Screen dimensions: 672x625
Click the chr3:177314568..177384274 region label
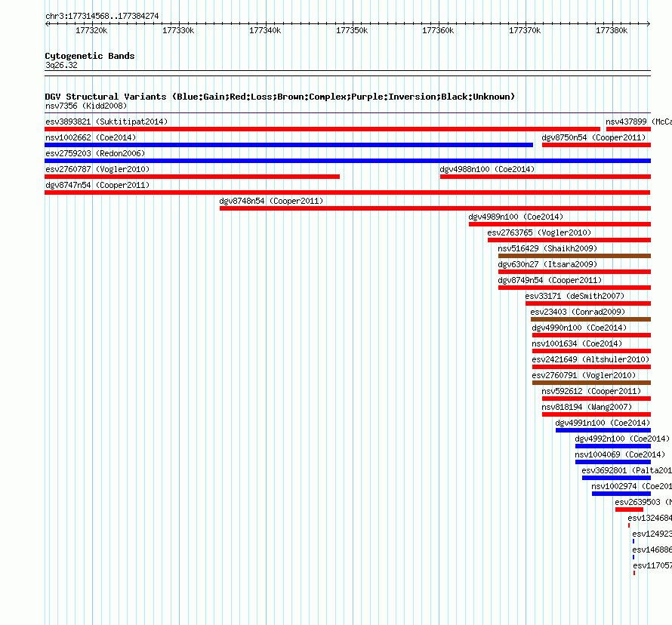pos(102,16)
